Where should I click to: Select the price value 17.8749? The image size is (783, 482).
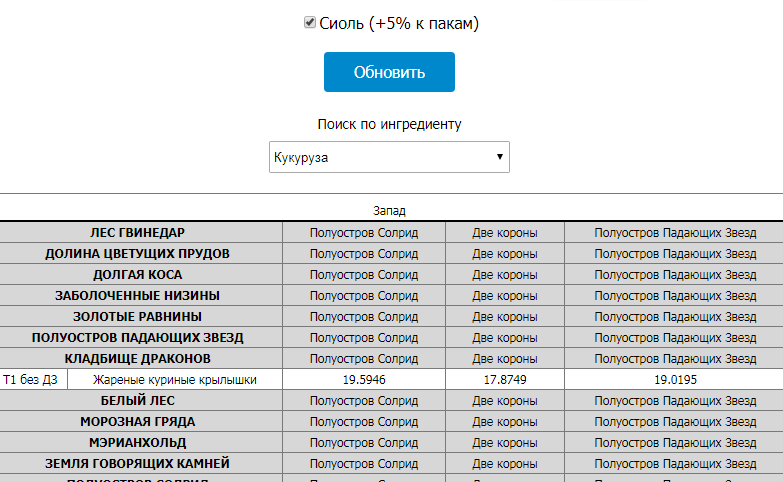pos(505,380)
